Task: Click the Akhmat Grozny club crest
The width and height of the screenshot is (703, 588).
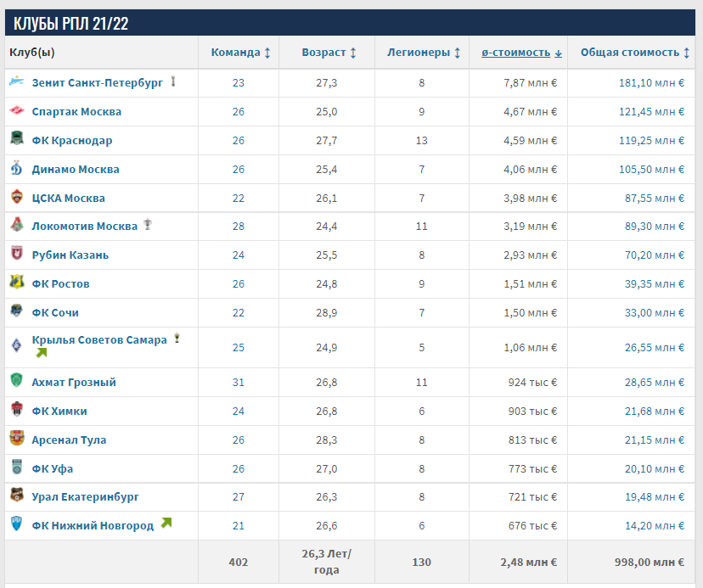Action: [x=17, y=380]
